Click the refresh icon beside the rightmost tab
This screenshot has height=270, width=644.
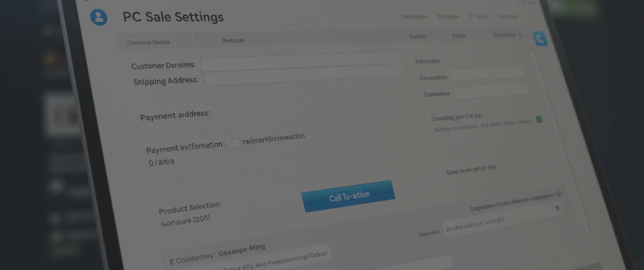pos(520,35)
